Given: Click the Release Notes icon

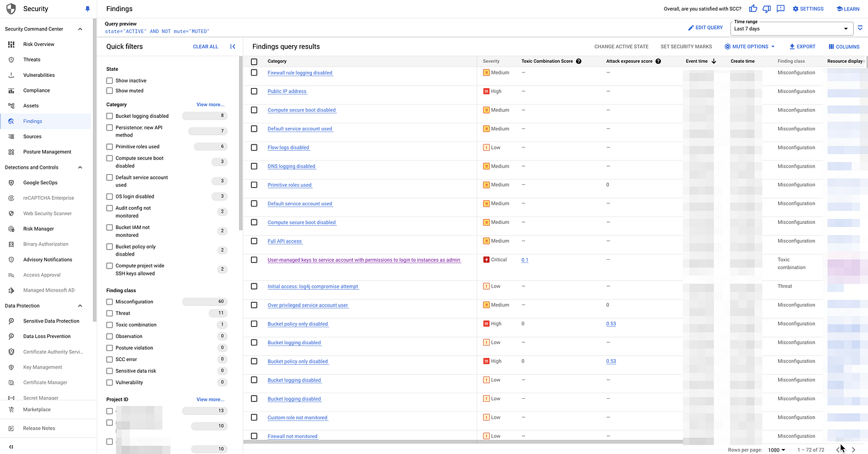Looking at the screenshot, I should pyautogui.click(x=11, y=428).
